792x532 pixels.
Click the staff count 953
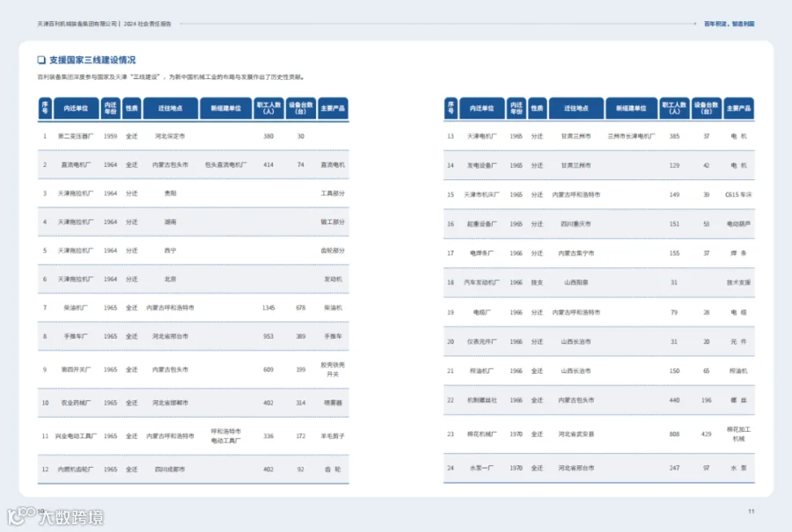(x=268, y=336)
